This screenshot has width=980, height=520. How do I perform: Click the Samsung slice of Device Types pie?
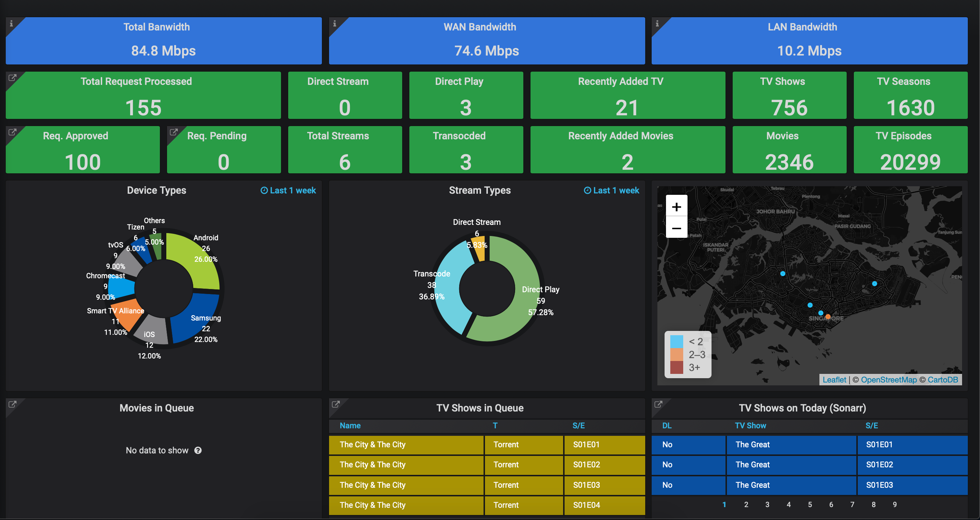coord(195,318)
